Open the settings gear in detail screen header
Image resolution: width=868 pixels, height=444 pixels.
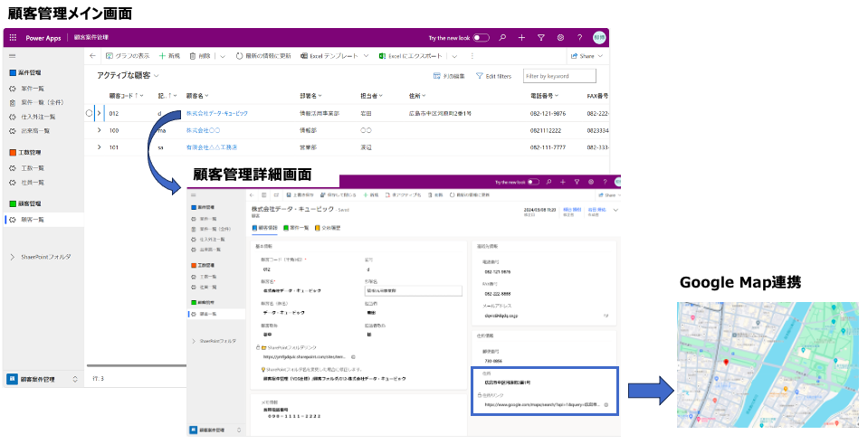591,182
